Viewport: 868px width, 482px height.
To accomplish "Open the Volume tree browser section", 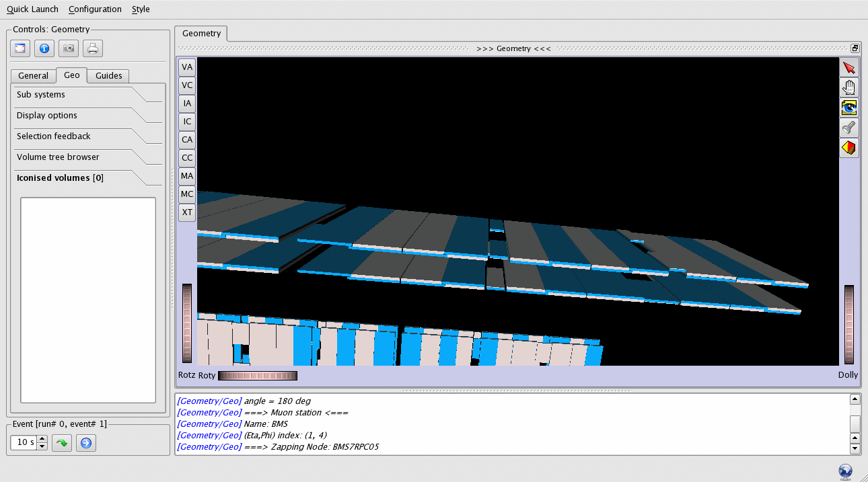I will click(58, 157).
